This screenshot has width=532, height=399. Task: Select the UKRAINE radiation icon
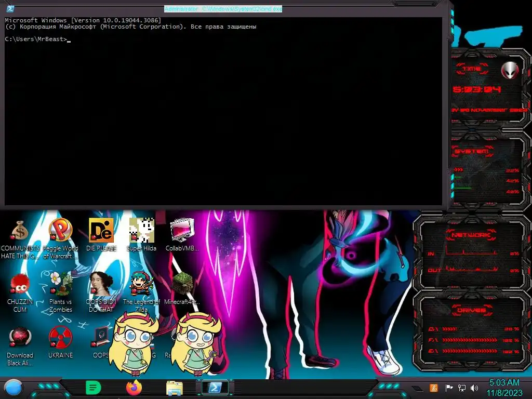(60, 343)
